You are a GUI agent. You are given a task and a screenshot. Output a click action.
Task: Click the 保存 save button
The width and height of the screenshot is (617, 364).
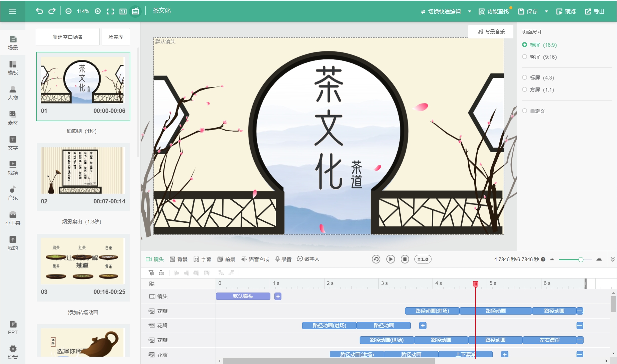click(x=528, y=11)
